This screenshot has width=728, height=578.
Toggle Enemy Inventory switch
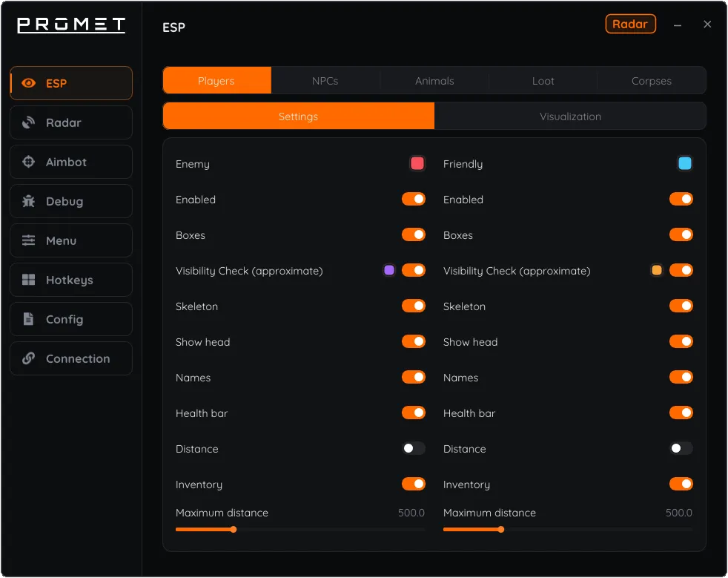tap(414, 485)
